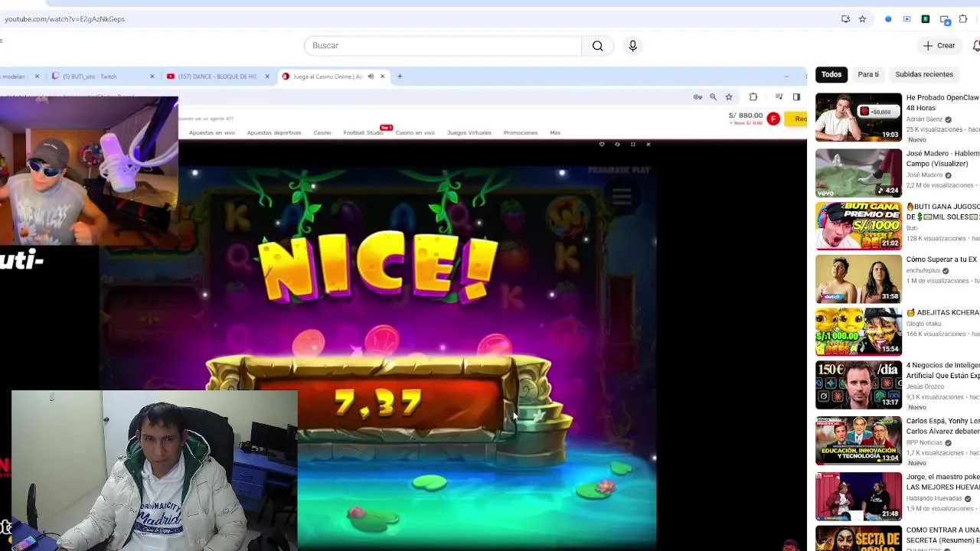Screen dimensions: 980x551
Task: Open a new tab with the plus icon in video
Action: pos(400,77)
